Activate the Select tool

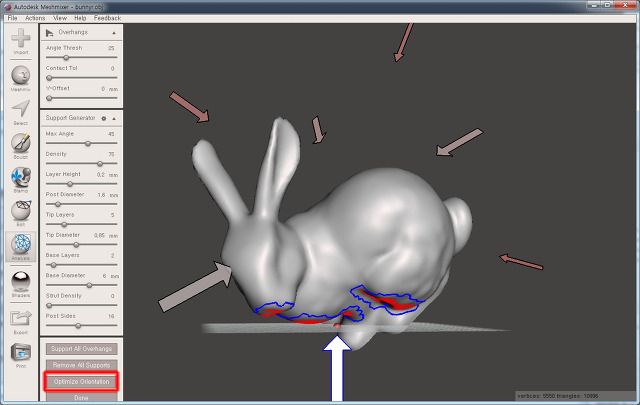(21, 112)
